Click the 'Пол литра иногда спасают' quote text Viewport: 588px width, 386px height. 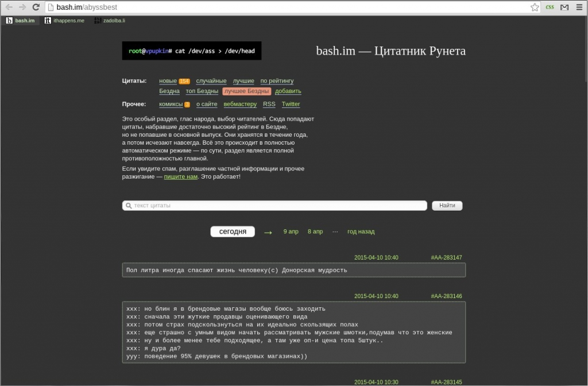[237, 270]
